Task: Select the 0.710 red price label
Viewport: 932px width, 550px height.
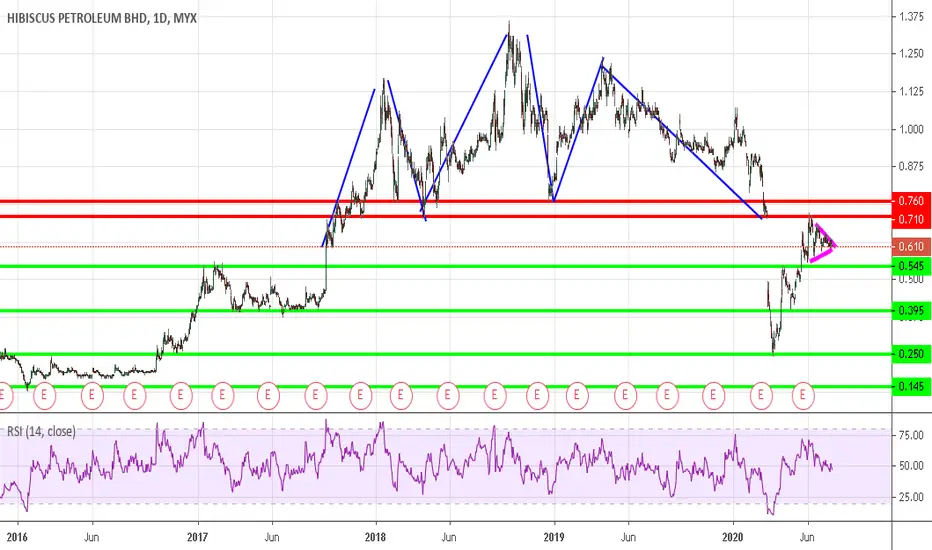Action: coord(911,219)
